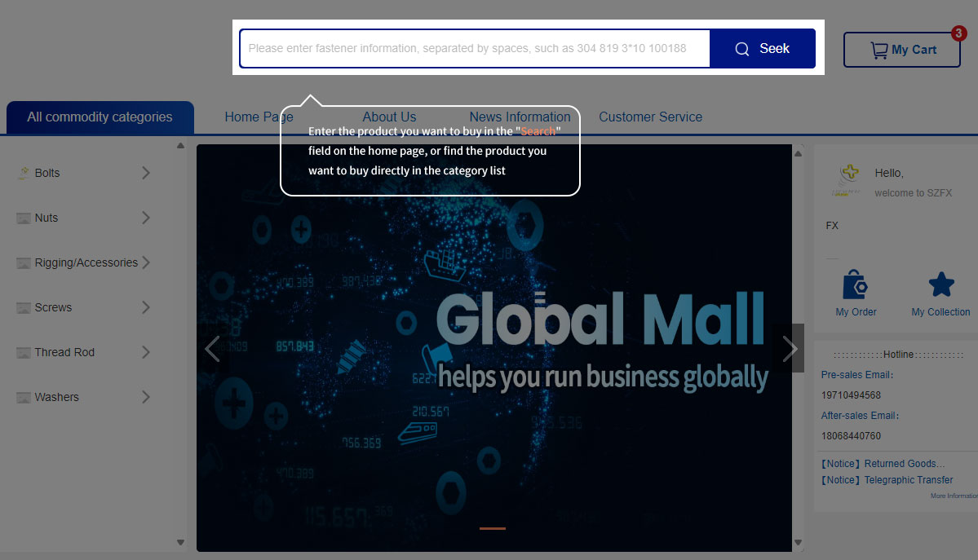Click category list scroll down arrow
The image size is (978, 560).
pyautogui.click(x=180, y=543)
